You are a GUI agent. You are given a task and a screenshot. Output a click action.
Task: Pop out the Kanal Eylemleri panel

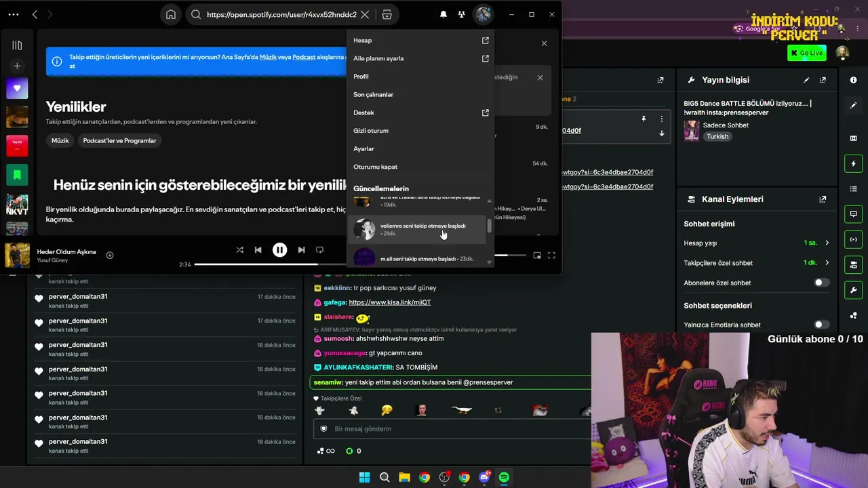pyautogui.click(x=823, y=199)
